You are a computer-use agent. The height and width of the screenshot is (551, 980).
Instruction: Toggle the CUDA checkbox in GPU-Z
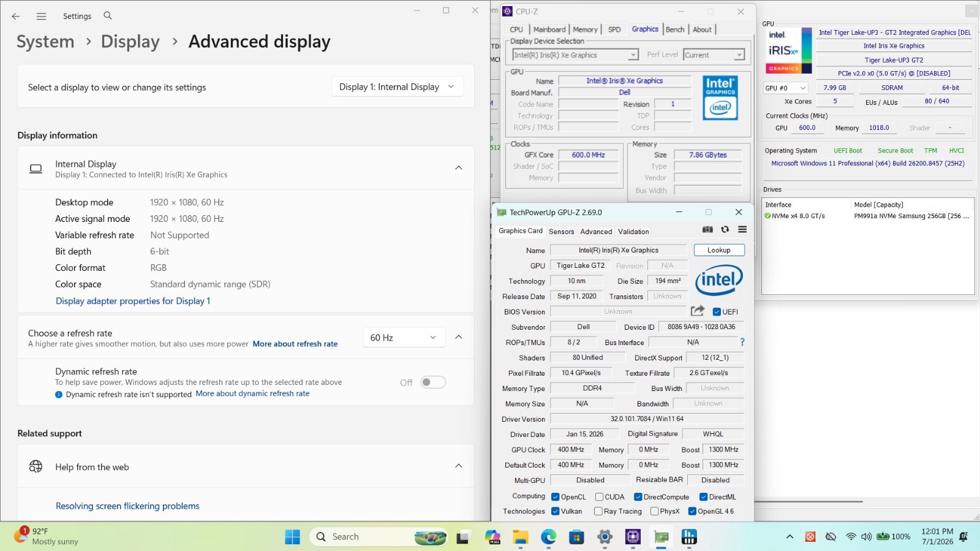(x=599, y=497)
